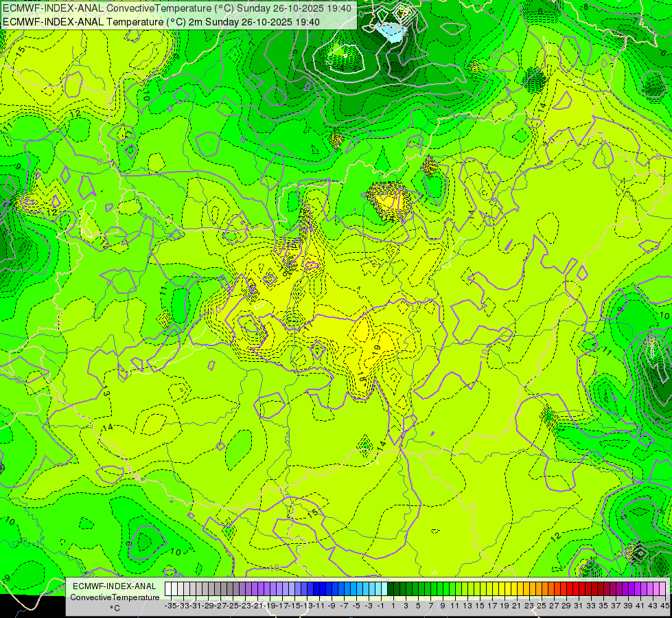Click the 25 legend scale value

[542, 606]
